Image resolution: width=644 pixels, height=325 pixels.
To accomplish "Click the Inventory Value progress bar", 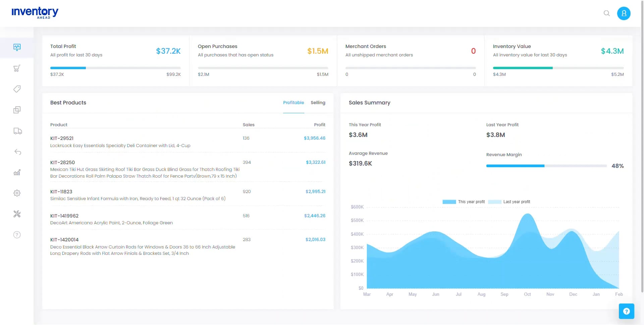I will coord(558,68).
